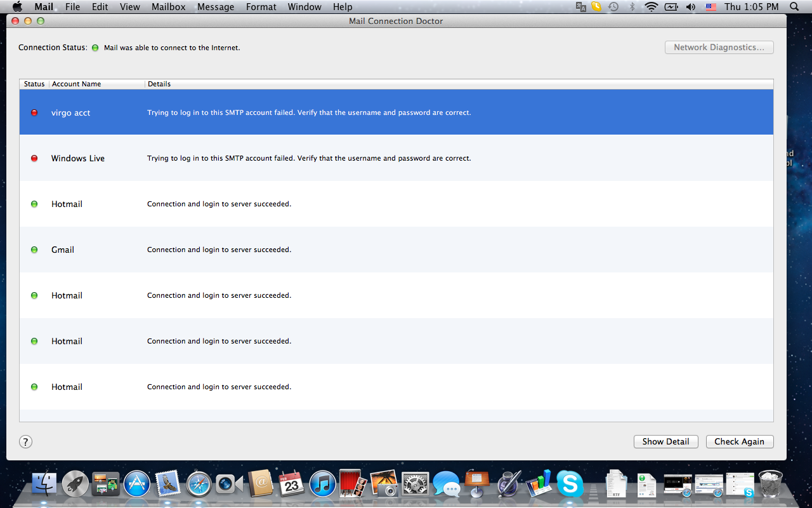Open the large Skype icon in the Dock

(570, 485)
